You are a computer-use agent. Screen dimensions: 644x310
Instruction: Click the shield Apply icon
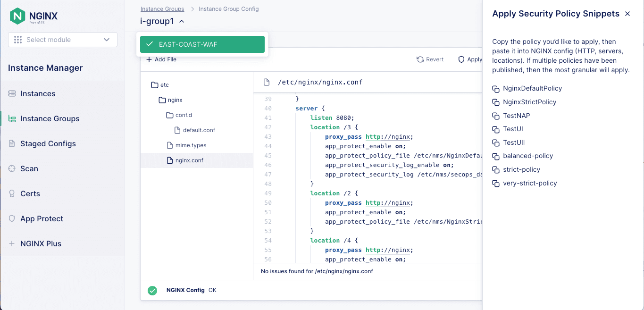coord(460,59)
